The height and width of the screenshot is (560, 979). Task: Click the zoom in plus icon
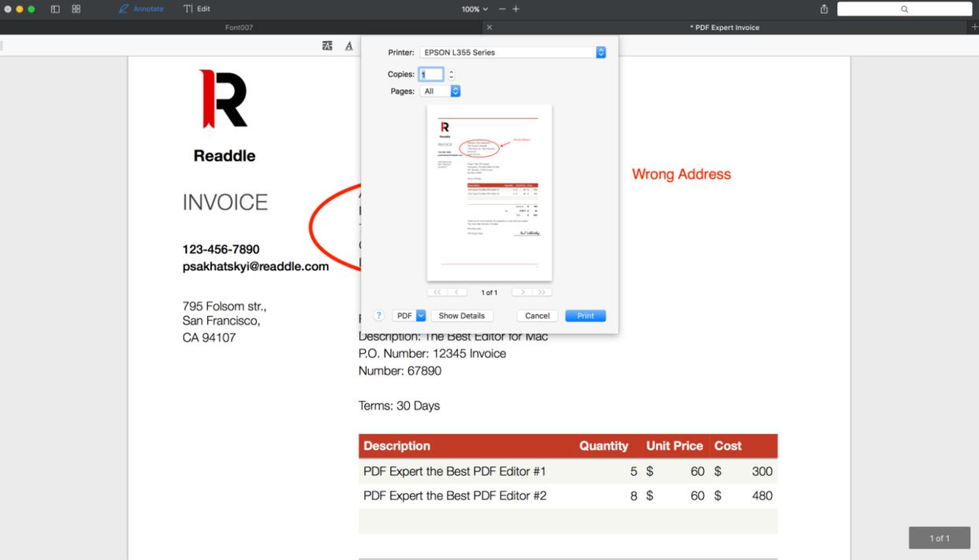tap(516, 9)
